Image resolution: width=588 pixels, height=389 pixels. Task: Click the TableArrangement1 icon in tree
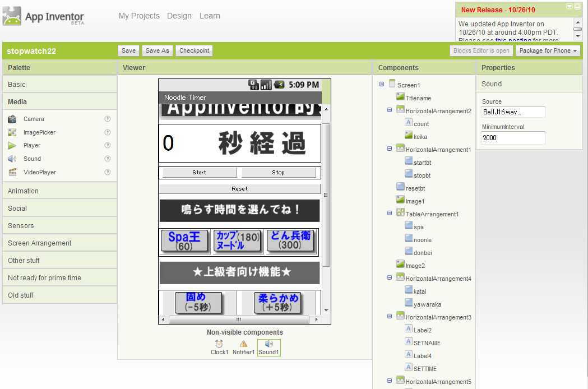click(x=400, y=212)
